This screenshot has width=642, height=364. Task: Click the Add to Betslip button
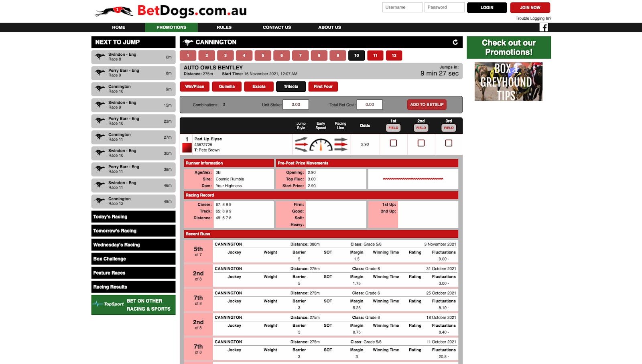[x=427, y=104]
